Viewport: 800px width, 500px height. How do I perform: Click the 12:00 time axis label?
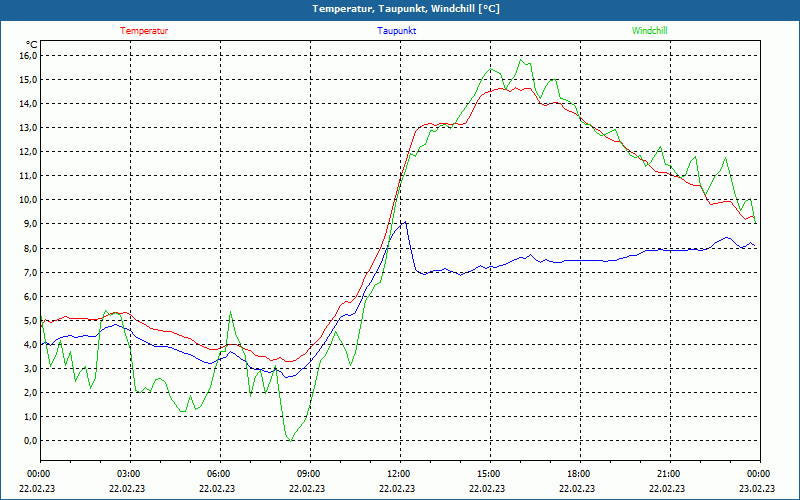(x=400, y=474)
